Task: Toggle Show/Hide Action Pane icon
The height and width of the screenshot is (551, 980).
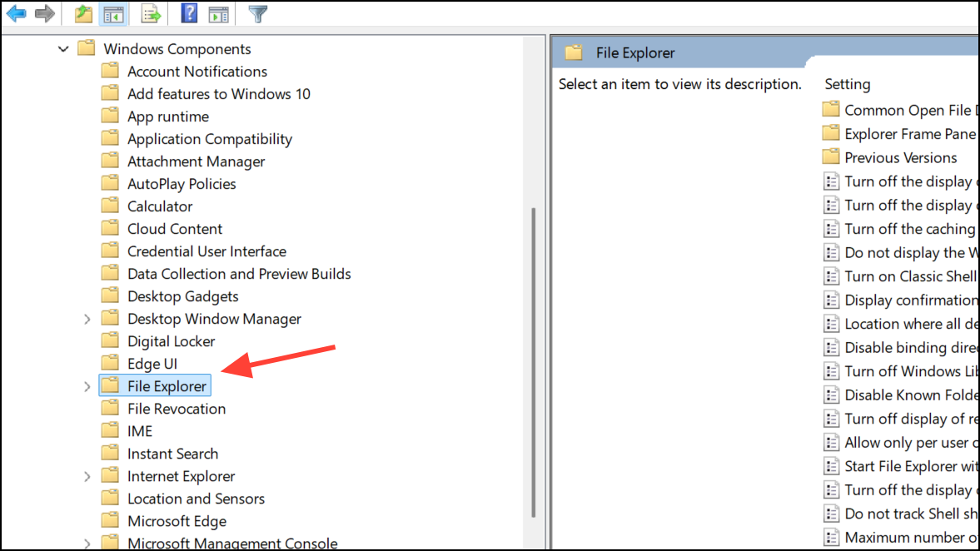Action: click(x=218, y=14)
